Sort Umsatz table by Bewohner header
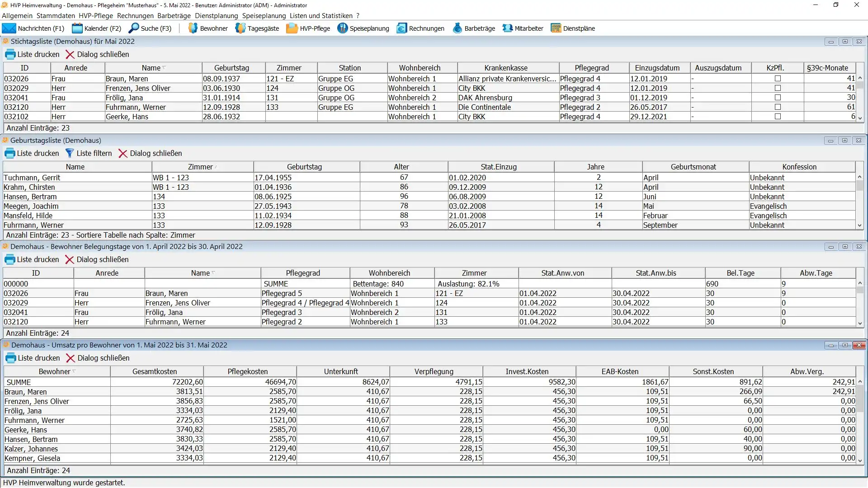Screen dimensions: 868x488 pos(54,371)
